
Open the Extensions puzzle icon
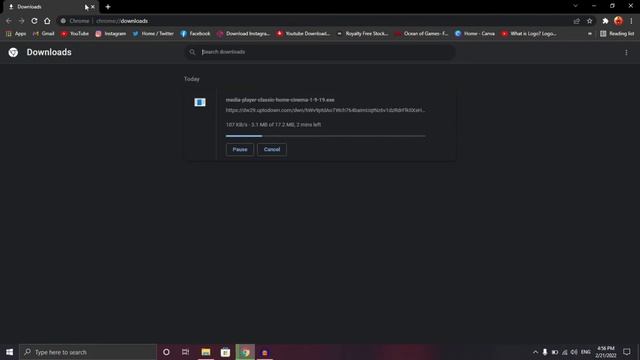[605, 21]
